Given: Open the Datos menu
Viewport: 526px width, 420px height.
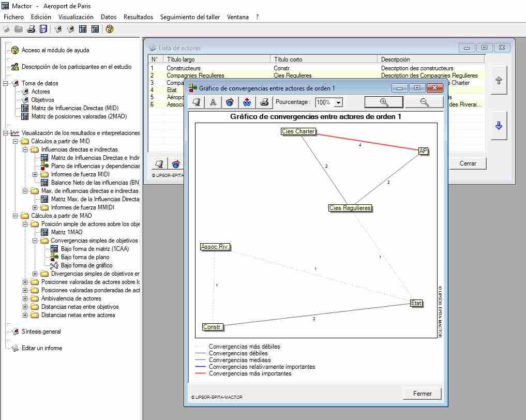Looking at the screenshot, I should click(x=108, y=17).
